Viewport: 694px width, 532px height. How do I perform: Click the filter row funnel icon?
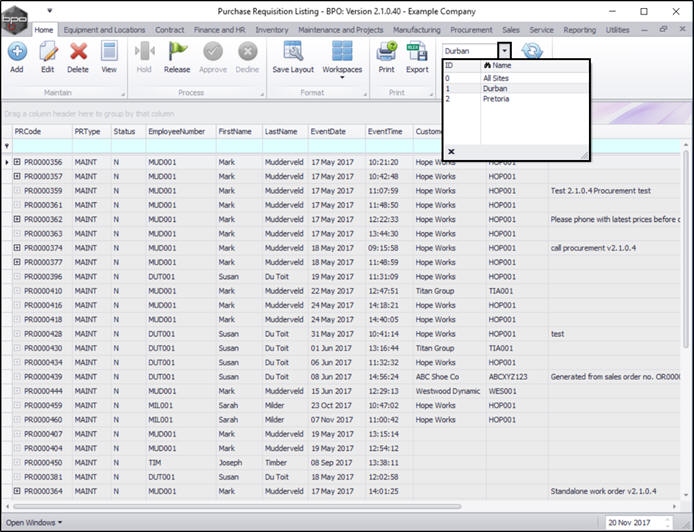pos(7,146)
